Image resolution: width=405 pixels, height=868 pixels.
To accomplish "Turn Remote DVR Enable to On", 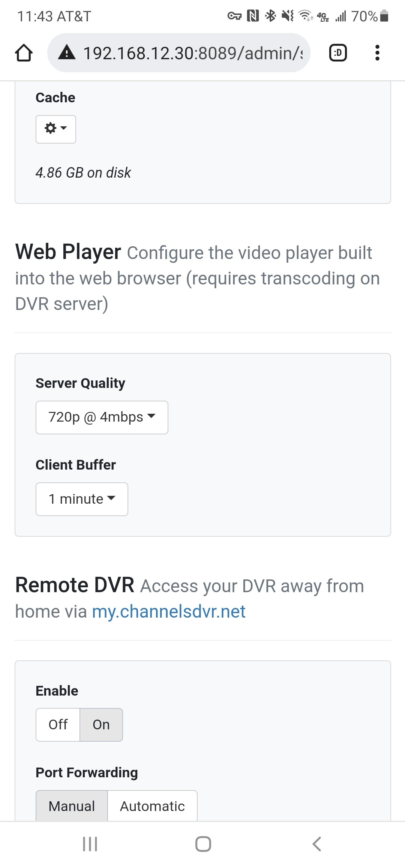I will tap(101, 724).
